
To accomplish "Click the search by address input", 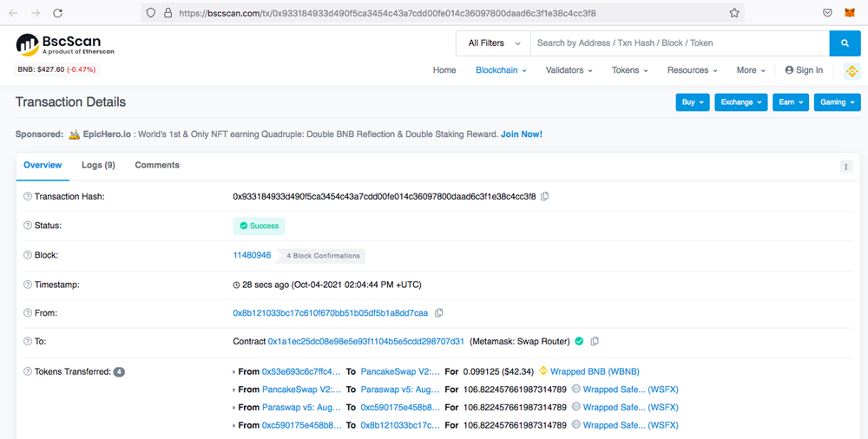I will pos(680,43).
